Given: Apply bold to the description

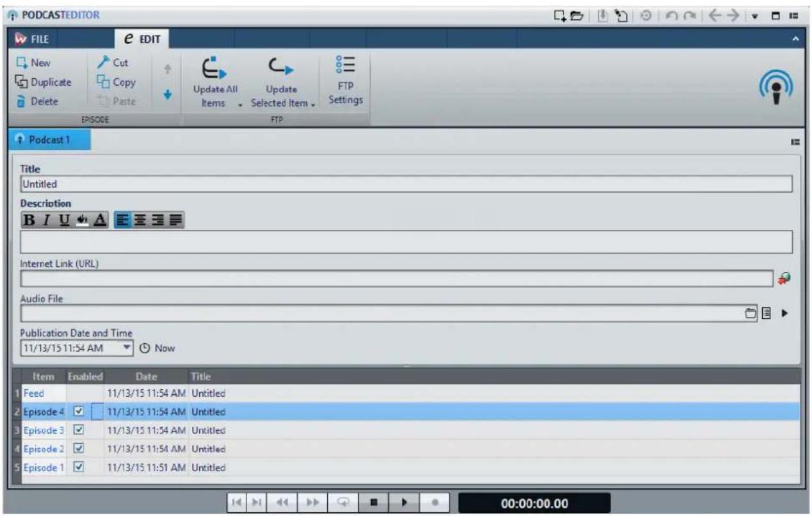Looking at the screenshot, I should 29,220.
